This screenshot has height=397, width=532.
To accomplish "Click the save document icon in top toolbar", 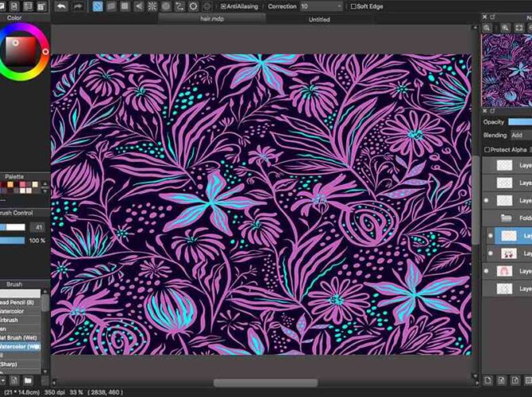I will [x=14, y=6].
